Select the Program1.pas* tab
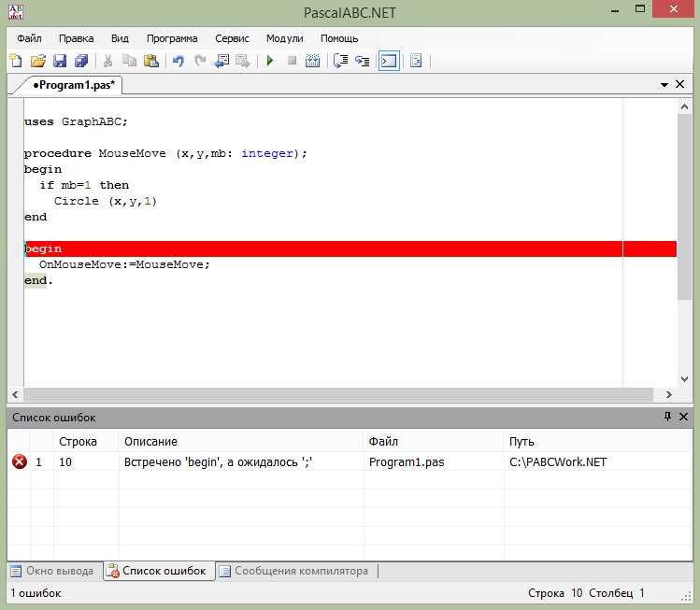 (x=73, y=85)
